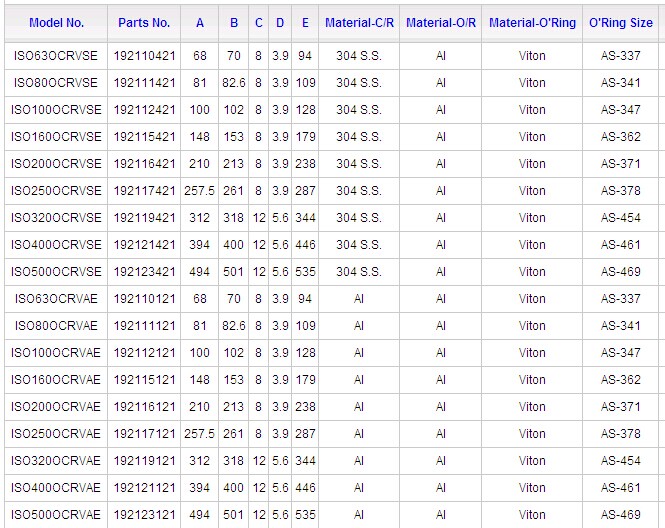The height and width of the screenshot is (528, 665).
Task: Select model ISO500OCRVSE cell
Action: point(56,272)
